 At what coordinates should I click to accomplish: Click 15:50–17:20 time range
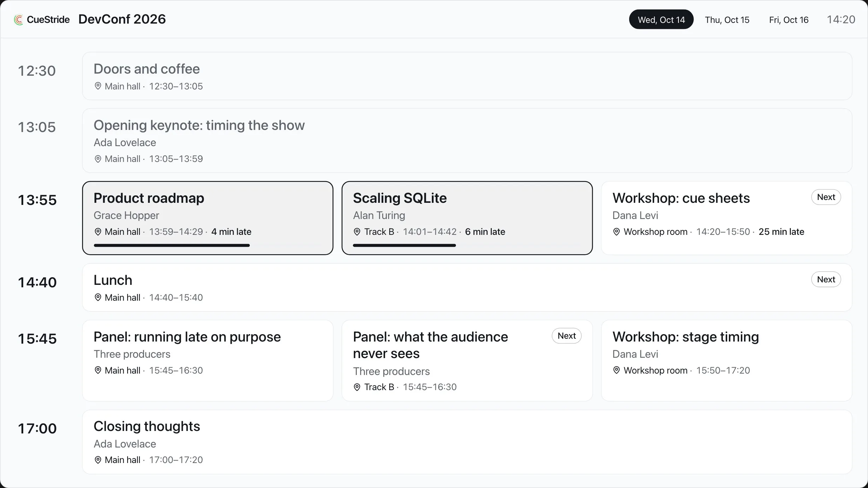[x=723, y=370]
